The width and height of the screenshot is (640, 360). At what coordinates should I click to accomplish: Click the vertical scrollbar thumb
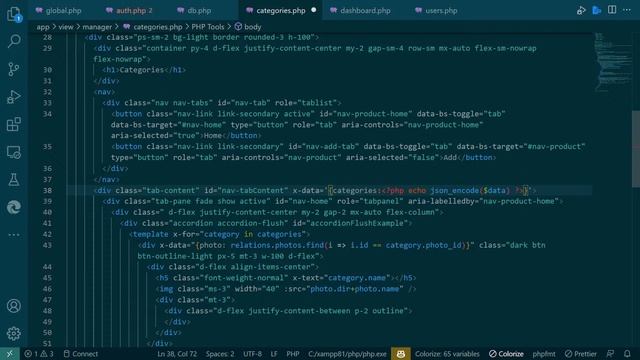(636, 149)
